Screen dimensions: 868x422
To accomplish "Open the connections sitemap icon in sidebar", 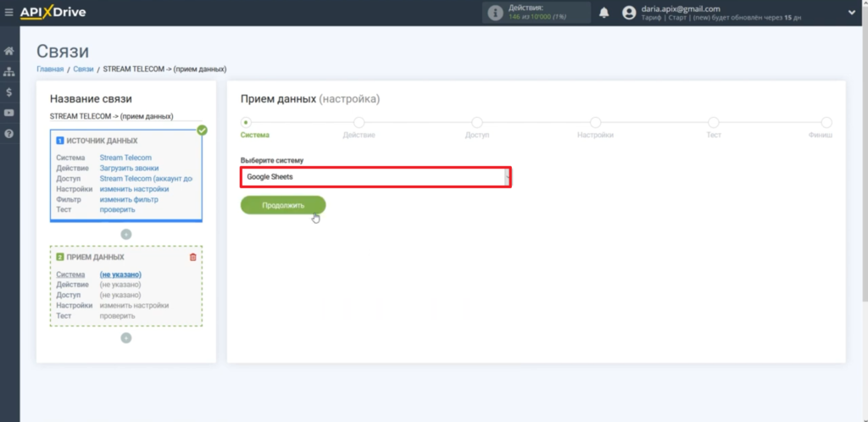I will (x=8, y=72).
